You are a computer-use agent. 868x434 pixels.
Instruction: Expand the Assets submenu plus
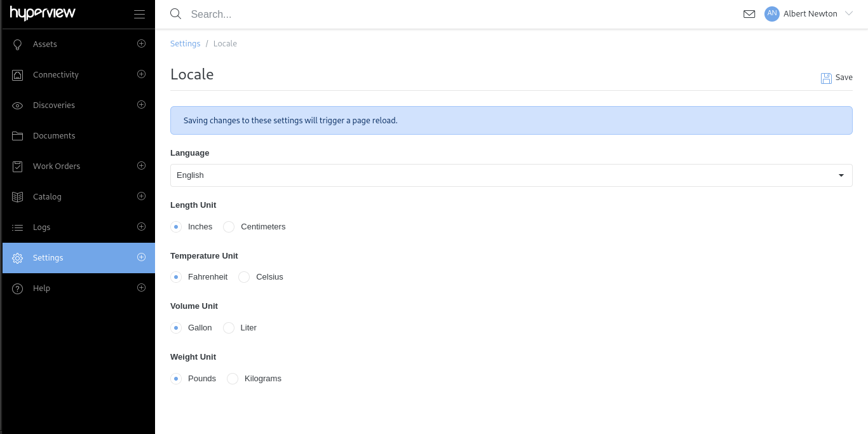142,44
